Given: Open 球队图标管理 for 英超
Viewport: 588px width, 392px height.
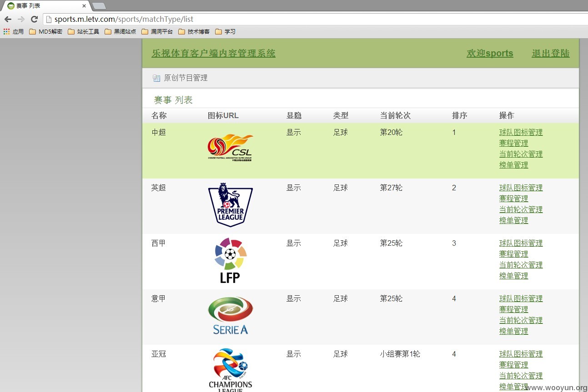Looking at the screenshot, I should point(521,188).
